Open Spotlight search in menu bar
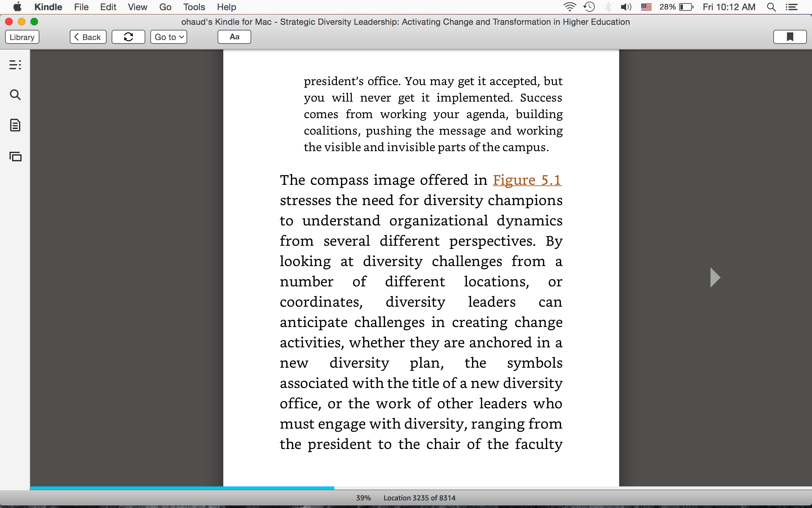The image size is (812, 508). click(771, 7)
